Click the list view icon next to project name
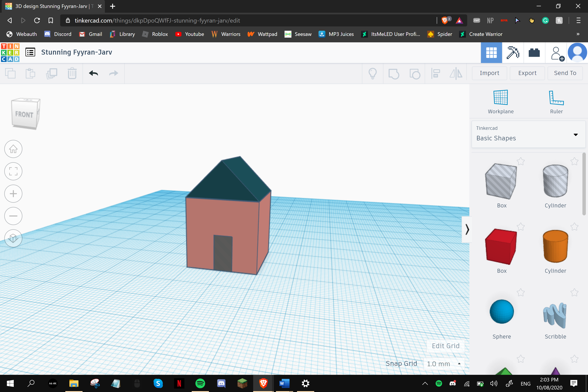This screenshot has height=392, width=588. point(30,52)
